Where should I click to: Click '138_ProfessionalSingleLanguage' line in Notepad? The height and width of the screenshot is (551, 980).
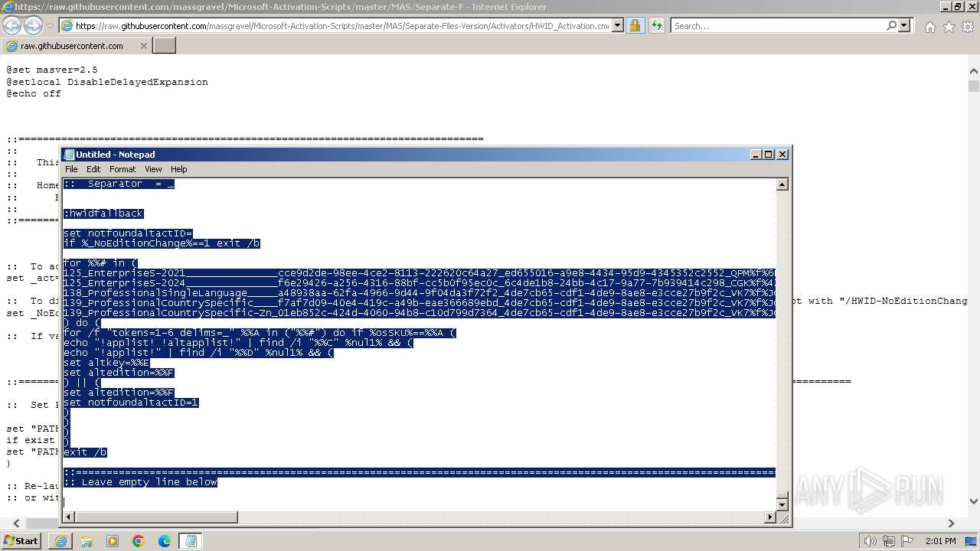(x=420, y=293)
